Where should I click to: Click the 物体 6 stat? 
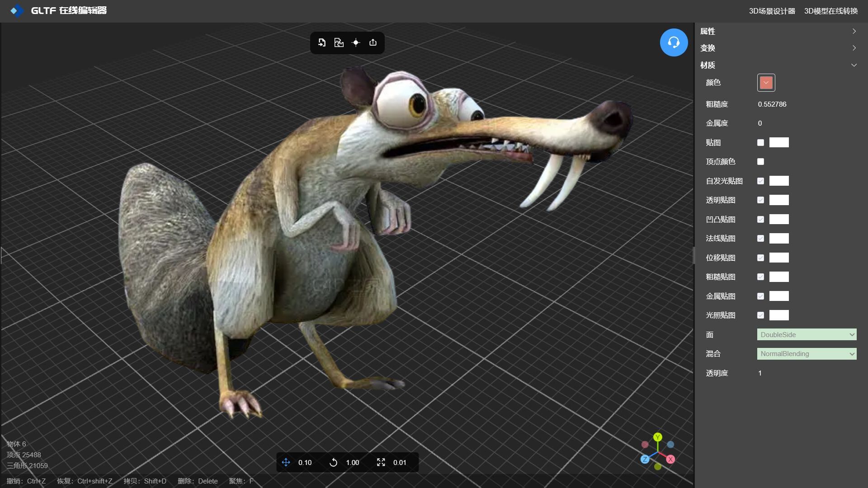16,444
